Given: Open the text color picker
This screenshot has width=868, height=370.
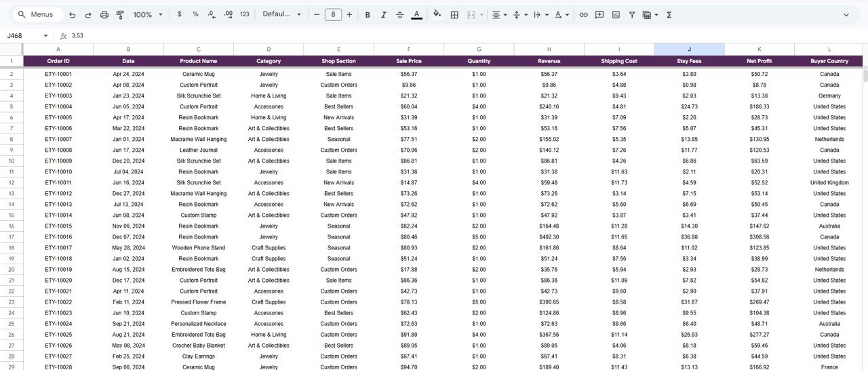Looking at the screenshot, I should pos(416,14).
